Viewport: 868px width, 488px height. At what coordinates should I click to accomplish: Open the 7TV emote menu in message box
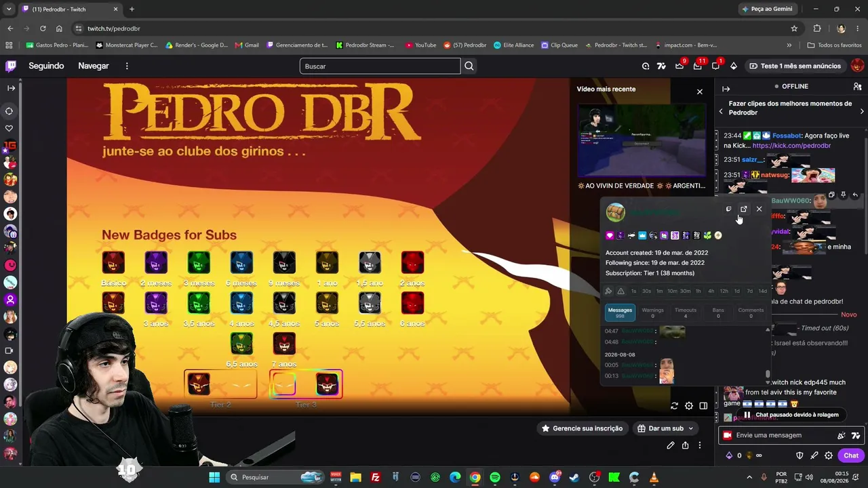[x=856, y=435]
